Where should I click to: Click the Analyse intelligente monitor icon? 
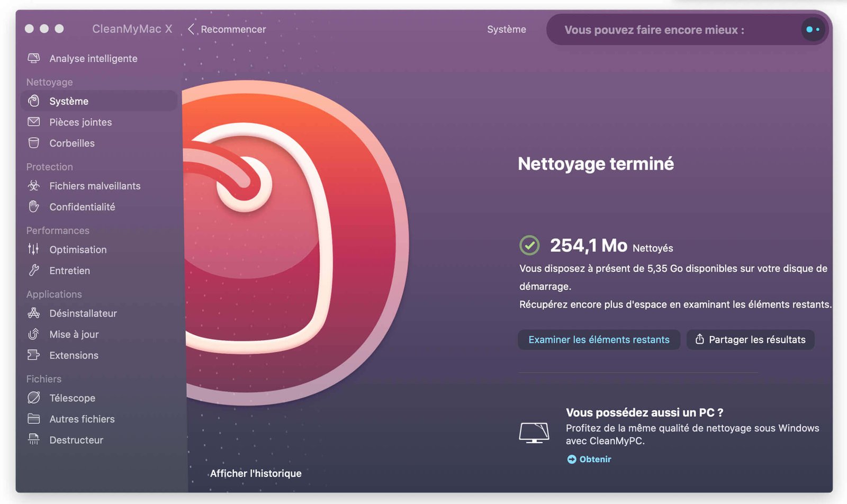[33, 58]
